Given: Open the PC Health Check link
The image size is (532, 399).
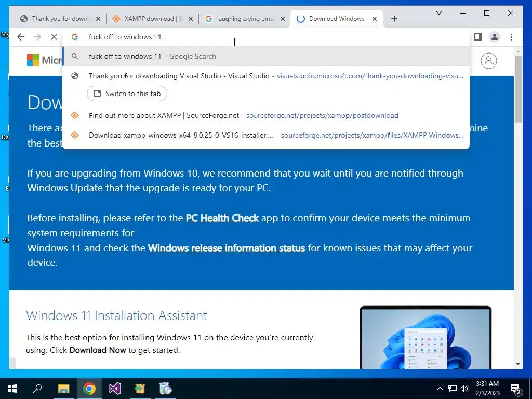Looking at the screenshot, I should 222,218.
